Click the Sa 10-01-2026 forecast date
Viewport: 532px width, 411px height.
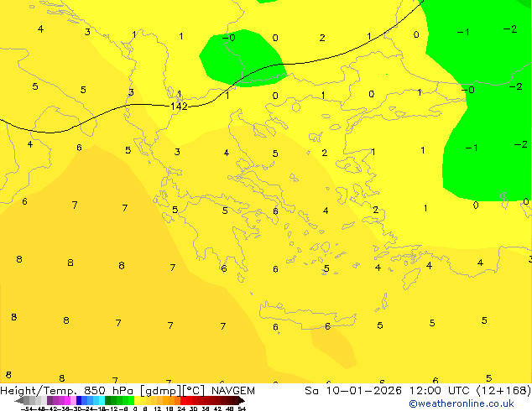[353, 391]
